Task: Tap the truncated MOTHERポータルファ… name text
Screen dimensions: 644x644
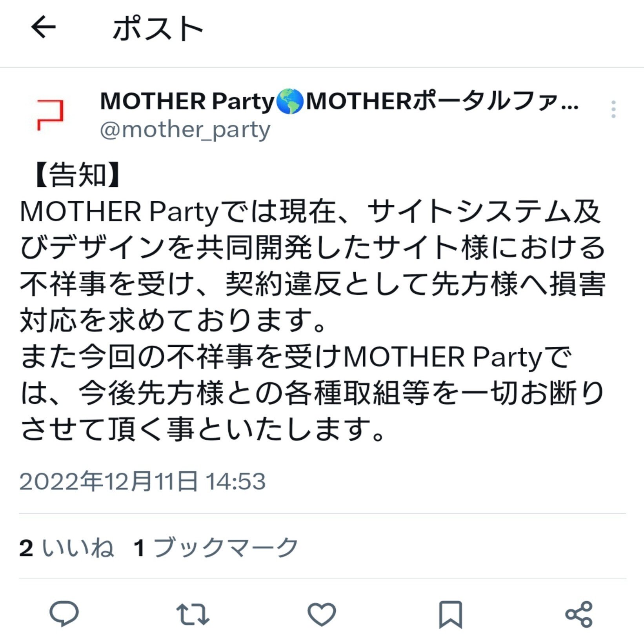Action: tap(441, 102)
